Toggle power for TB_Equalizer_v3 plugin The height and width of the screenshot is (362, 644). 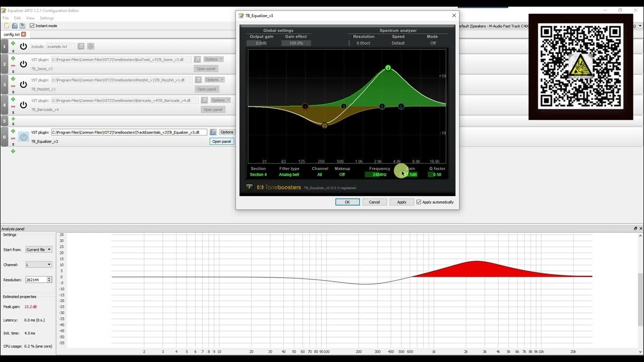[x=24, y=137]
